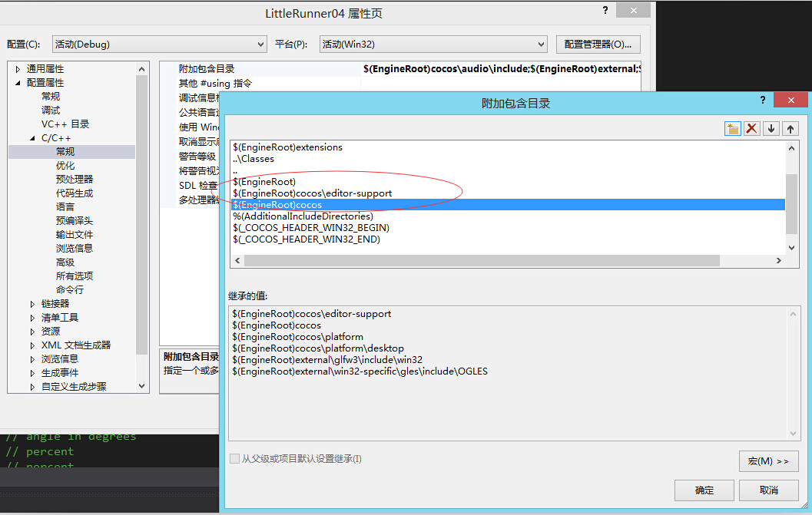This screenshot has width=812, height=515.
Task: Open the 平台 活动(Win32) dropdown
Action: [x=433, y=45]
